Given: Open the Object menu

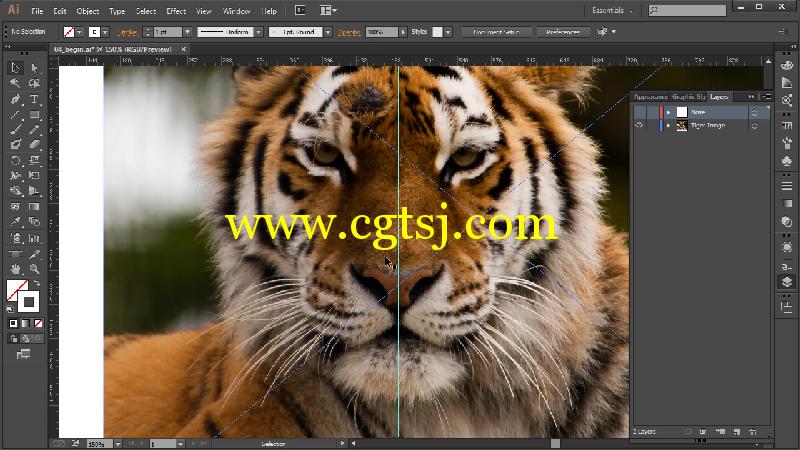Looking at the screenshot, I should click(x=88, y=11).
